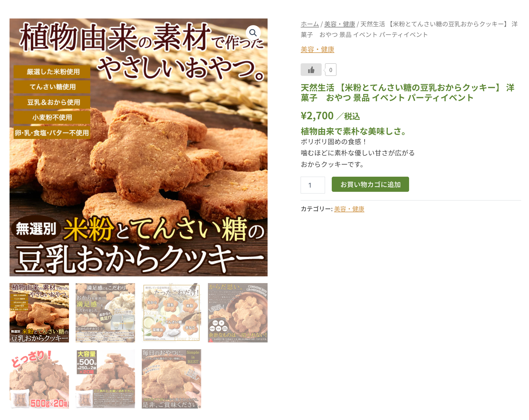The height and width of the screenshot is (420, 529).
Task: Open 美容・健康 in the breadcrumb trail
Action: tap(340, 24)
